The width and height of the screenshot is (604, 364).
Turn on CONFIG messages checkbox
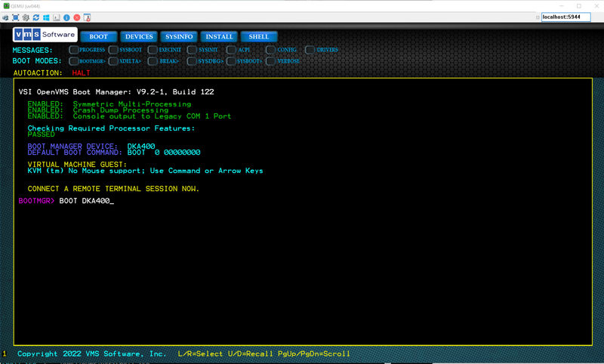(270, 50)
